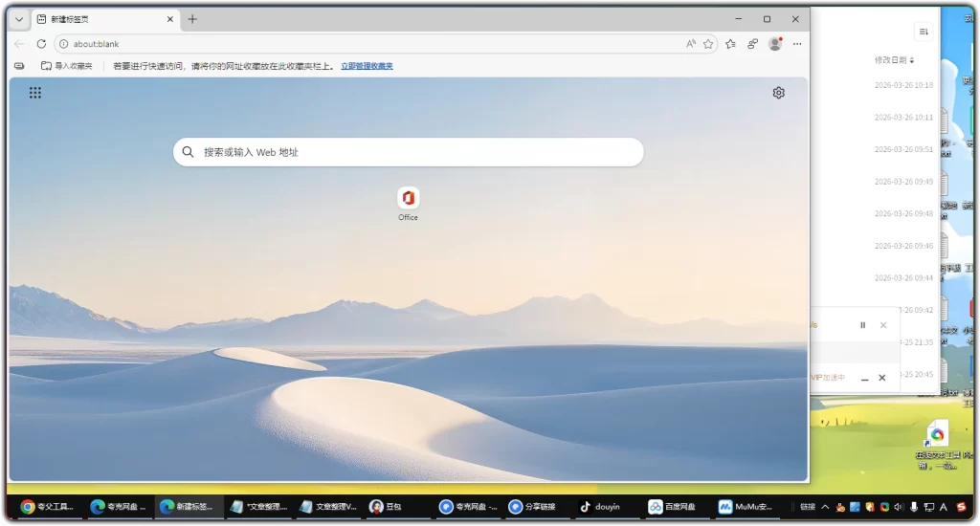The width and height of the screenshot is (980, 526).
Task: Follow the 立即管理收藏夹 link
Action: point(367,66)
